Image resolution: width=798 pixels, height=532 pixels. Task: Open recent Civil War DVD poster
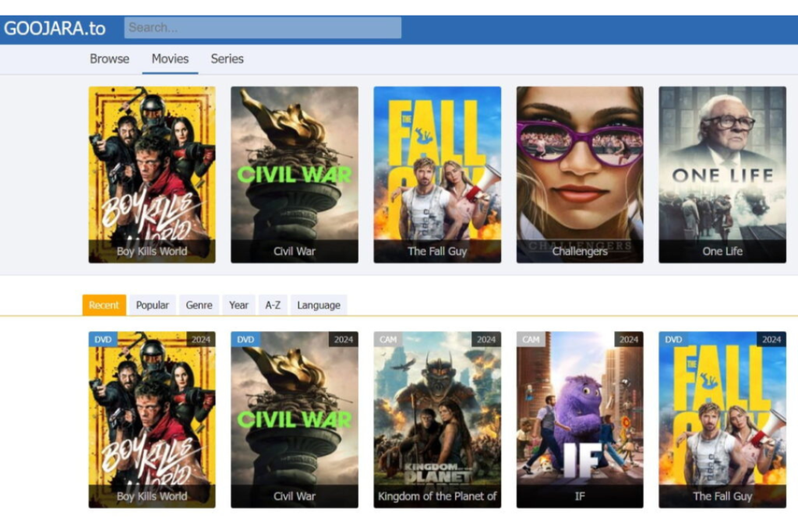point(294,420)
